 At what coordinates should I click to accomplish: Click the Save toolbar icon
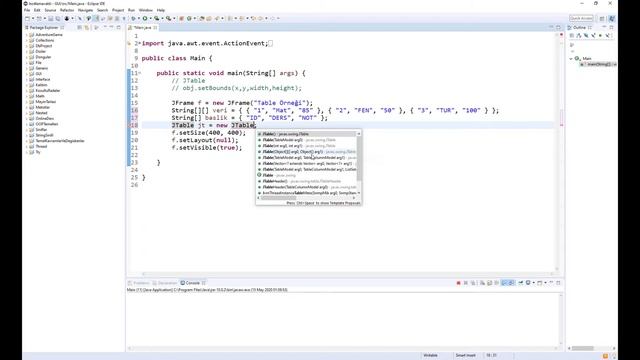[51, 18]
